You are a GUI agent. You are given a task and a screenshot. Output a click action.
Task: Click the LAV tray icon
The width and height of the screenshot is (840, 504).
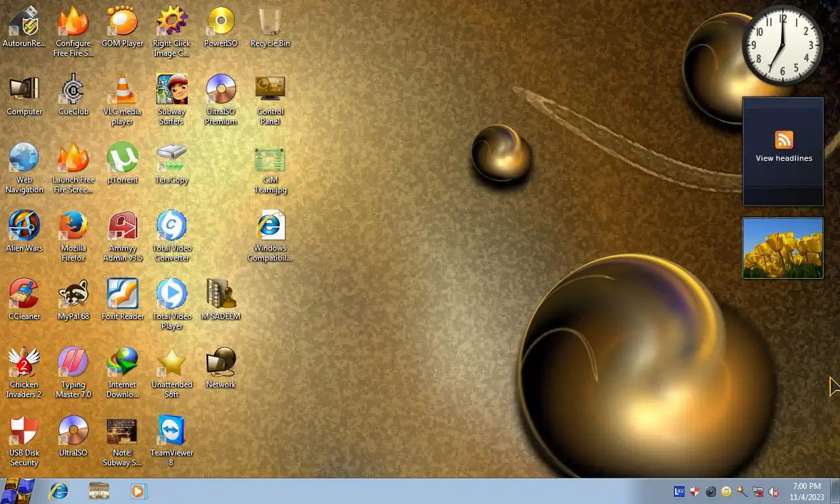tap(679, 492)
